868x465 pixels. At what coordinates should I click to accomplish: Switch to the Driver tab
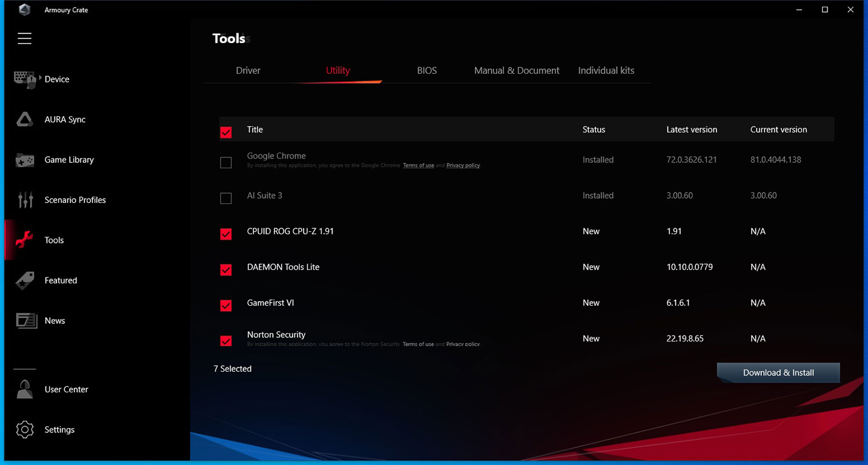248,70
